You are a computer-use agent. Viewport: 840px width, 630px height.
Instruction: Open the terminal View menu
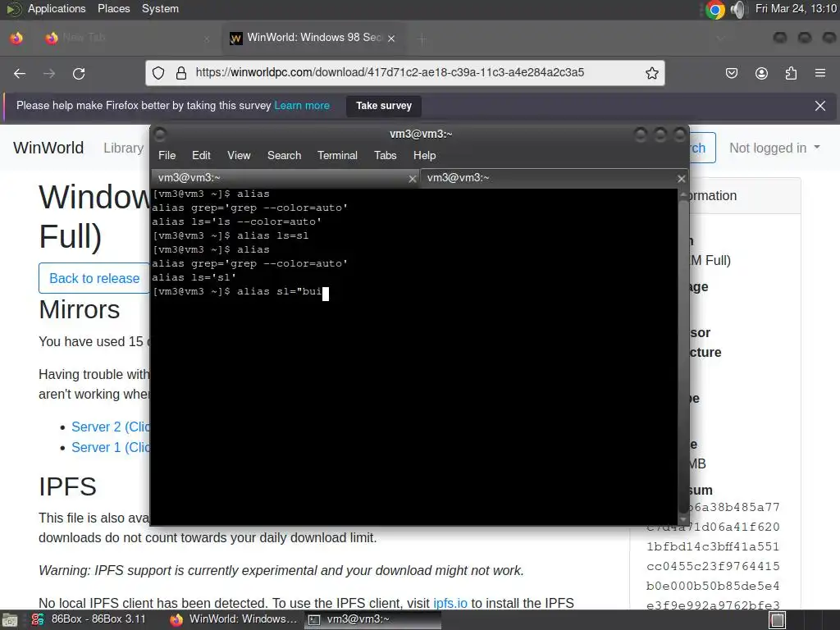coord(239,155)
